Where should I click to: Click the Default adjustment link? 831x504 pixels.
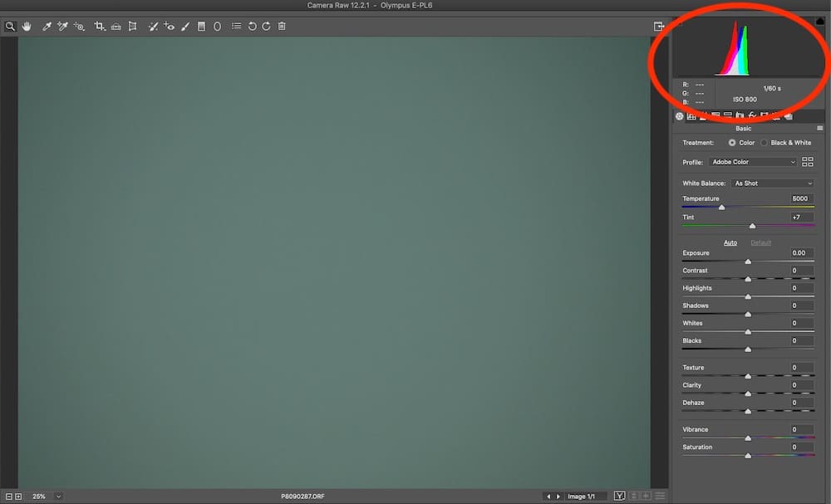(761, 242)
